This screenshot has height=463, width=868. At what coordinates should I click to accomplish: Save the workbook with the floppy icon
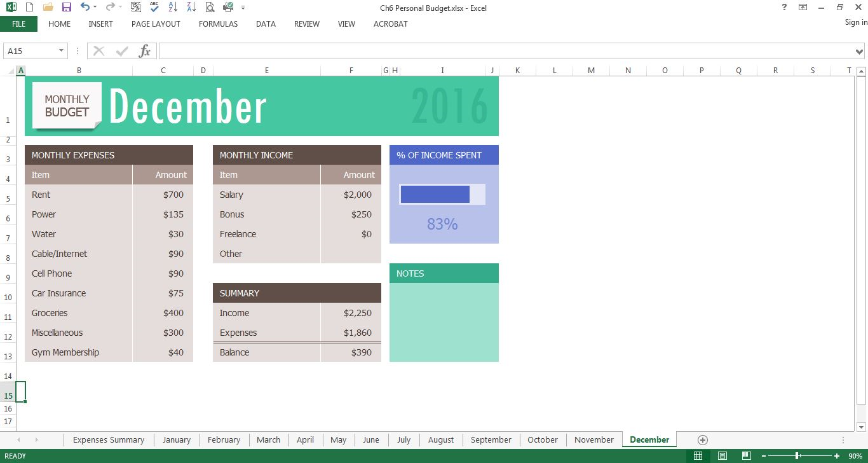(x=67, y=8)
